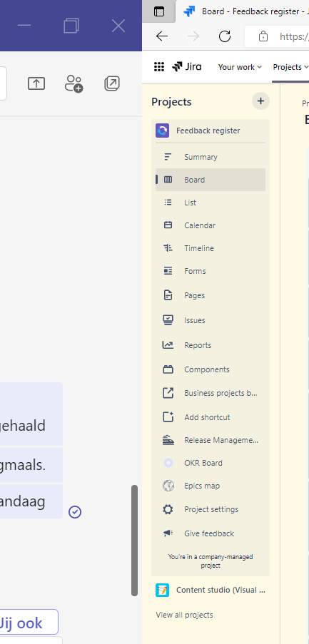Open the Your work dropdown
The height and width of the screenshot is (644, 309).
point(240,67)
